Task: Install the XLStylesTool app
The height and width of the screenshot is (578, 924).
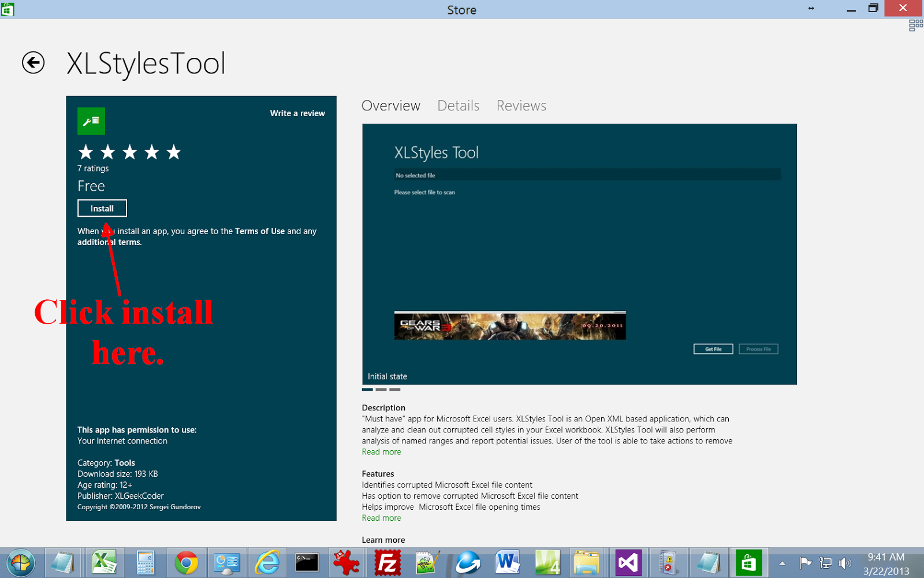Action: [102, 208]
